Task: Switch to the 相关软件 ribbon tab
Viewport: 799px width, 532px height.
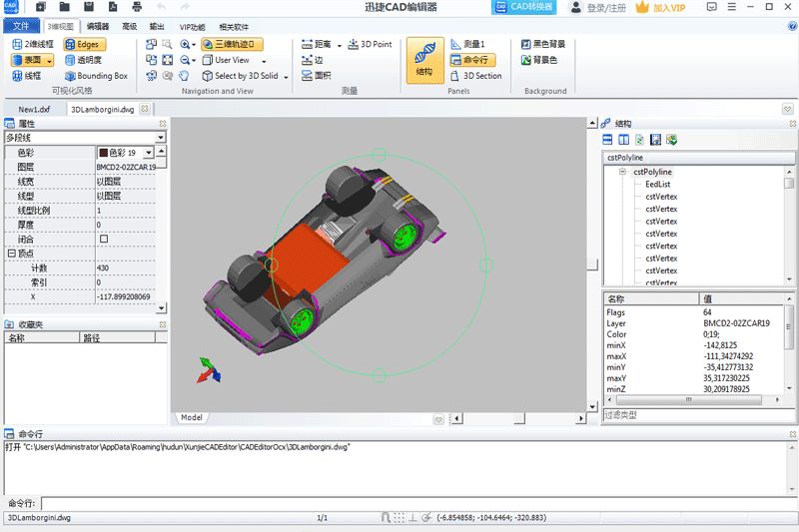Action: click(234, 27)
